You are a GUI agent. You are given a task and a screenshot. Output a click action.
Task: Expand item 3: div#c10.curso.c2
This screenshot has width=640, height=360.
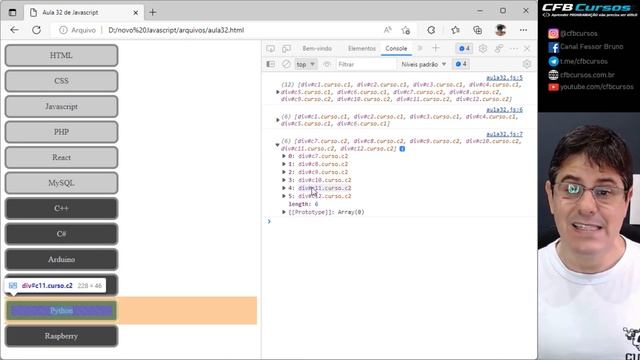(284, 180)
